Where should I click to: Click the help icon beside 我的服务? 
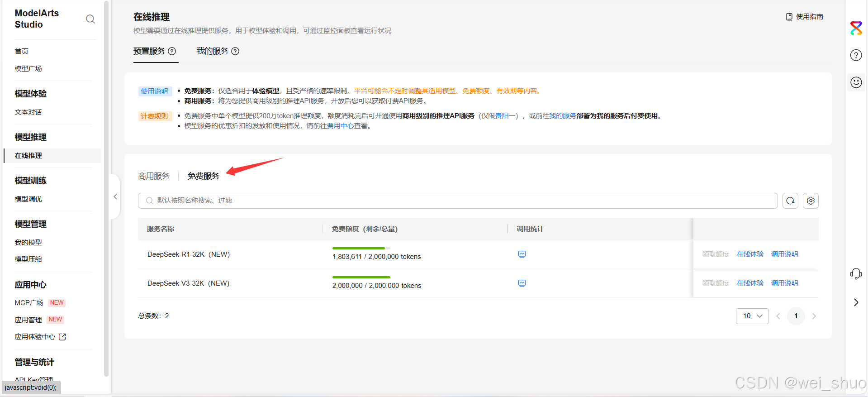[x=235, y=51]
